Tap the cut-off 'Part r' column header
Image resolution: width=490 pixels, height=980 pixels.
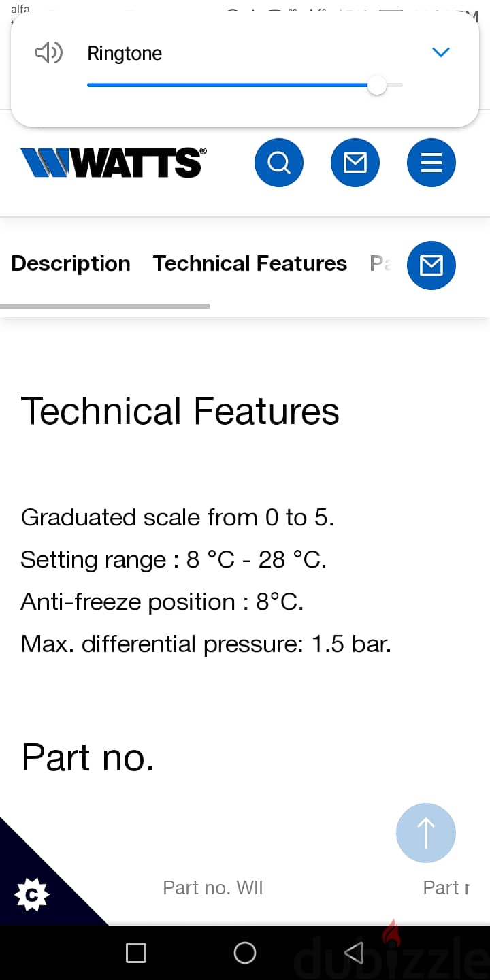coord(446,887)
